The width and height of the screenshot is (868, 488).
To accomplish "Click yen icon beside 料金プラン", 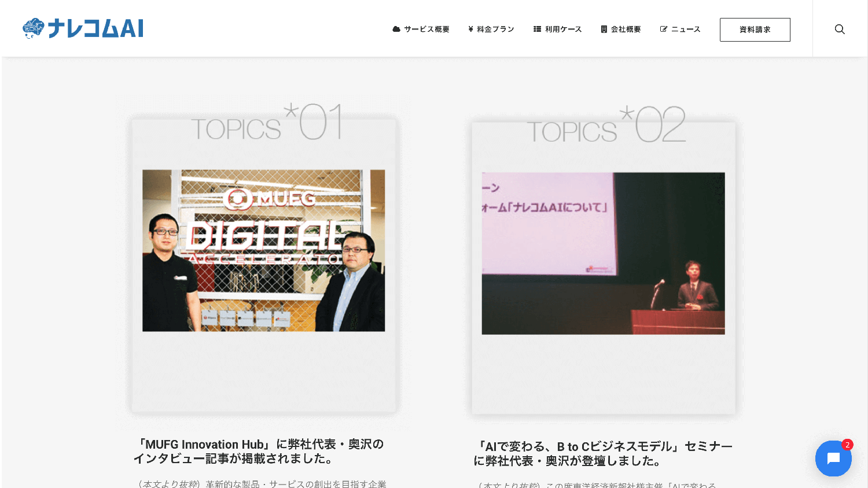I will pyautogui.click(x=471, y=29).
